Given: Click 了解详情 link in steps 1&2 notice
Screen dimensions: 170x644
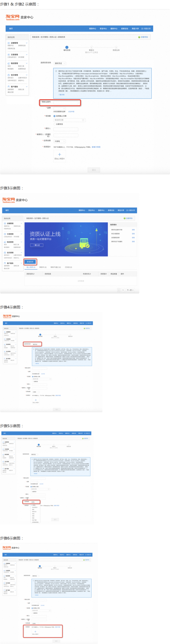Looking at the screenshot, I should 61,94.
